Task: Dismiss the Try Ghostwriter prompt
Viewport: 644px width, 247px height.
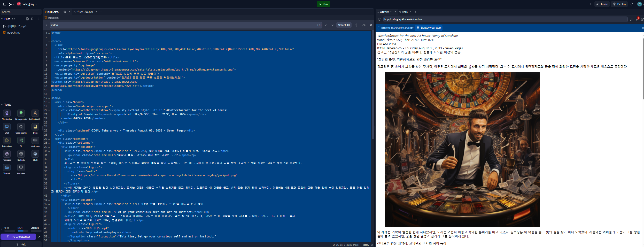Action: (39, 237)
